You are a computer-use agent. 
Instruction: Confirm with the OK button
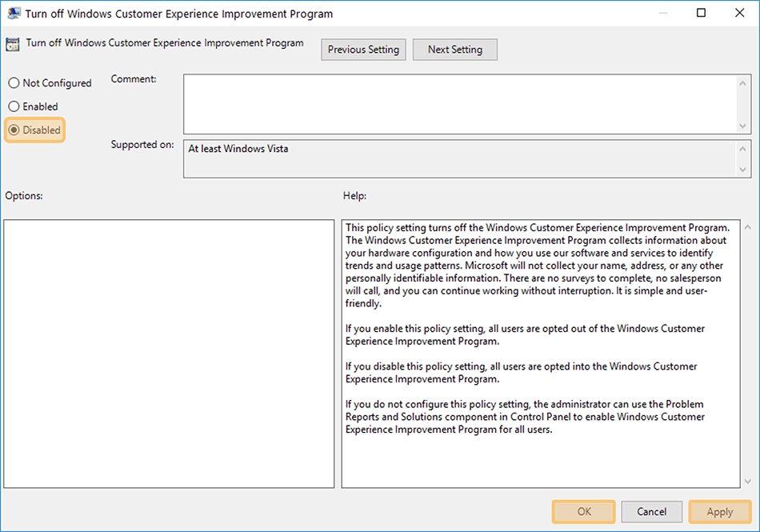pos(583,512)
